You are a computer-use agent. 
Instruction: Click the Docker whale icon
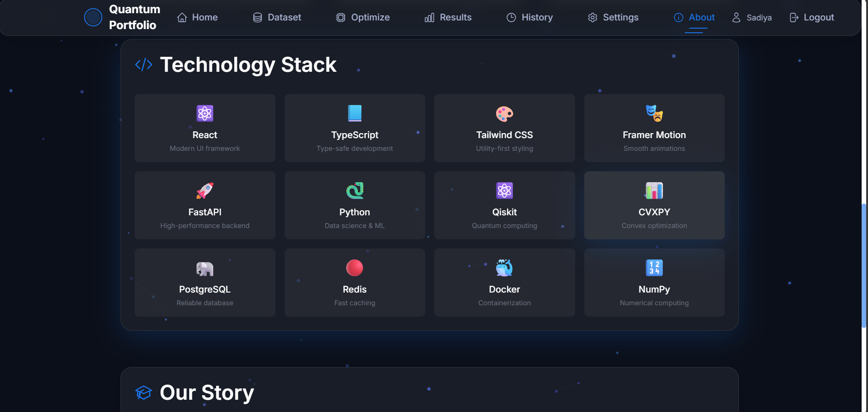[505, 268]
